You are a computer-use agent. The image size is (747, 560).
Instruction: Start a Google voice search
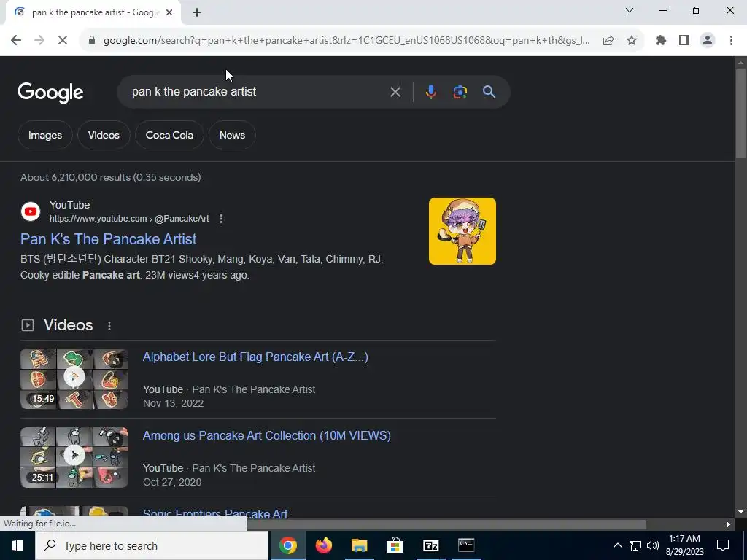430,91
